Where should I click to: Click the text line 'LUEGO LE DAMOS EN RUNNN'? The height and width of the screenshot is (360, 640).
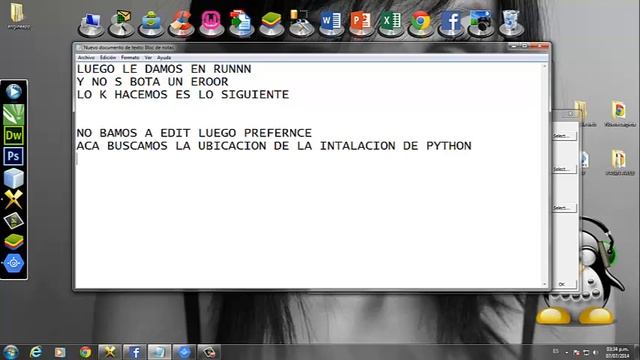[x=164, y=69]
